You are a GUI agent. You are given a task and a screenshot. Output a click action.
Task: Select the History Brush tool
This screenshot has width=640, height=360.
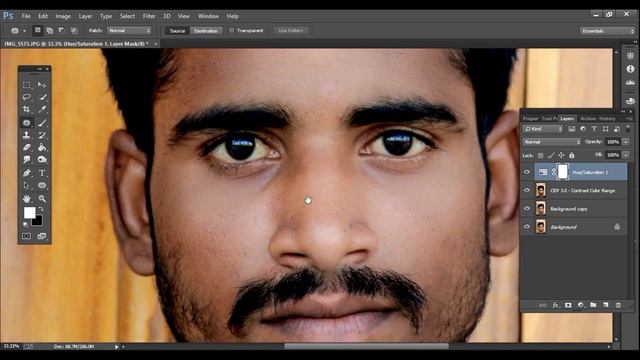pos(42,135)
